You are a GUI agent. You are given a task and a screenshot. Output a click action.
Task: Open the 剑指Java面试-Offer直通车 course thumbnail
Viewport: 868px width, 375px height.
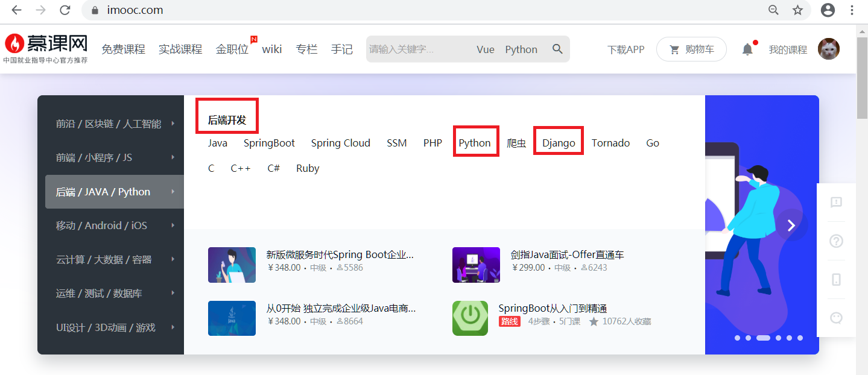pos(476,265)
